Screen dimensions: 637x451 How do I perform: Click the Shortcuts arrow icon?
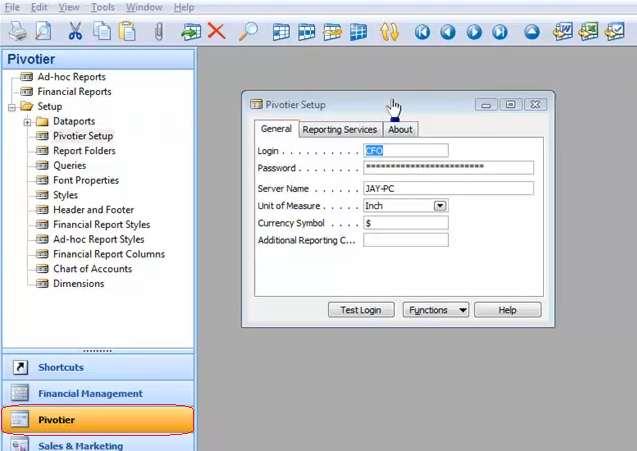coord(20,367)
